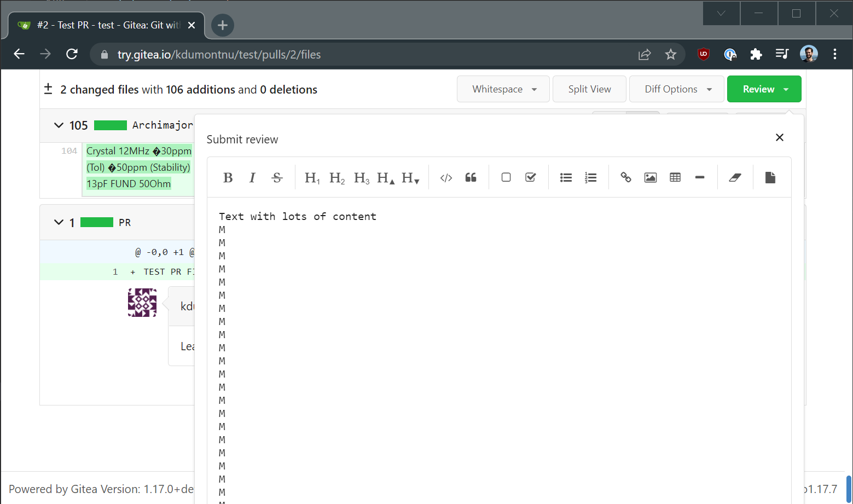Open a new browser tab

tap(223, 25)
